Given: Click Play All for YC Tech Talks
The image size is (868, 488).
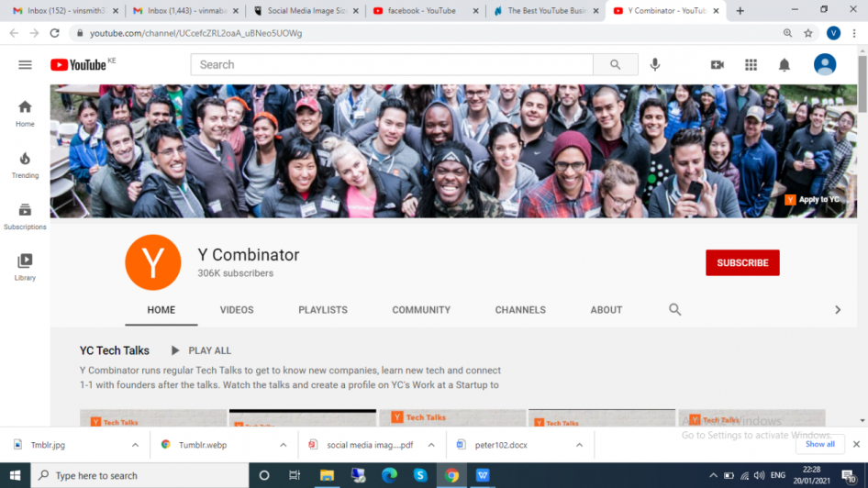Looking at the screenshot, I should (x=202, y=350).
